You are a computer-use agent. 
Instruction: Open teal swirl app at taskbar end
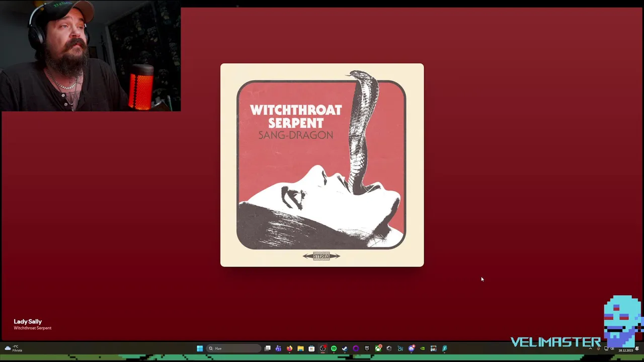tap(444, 348)
